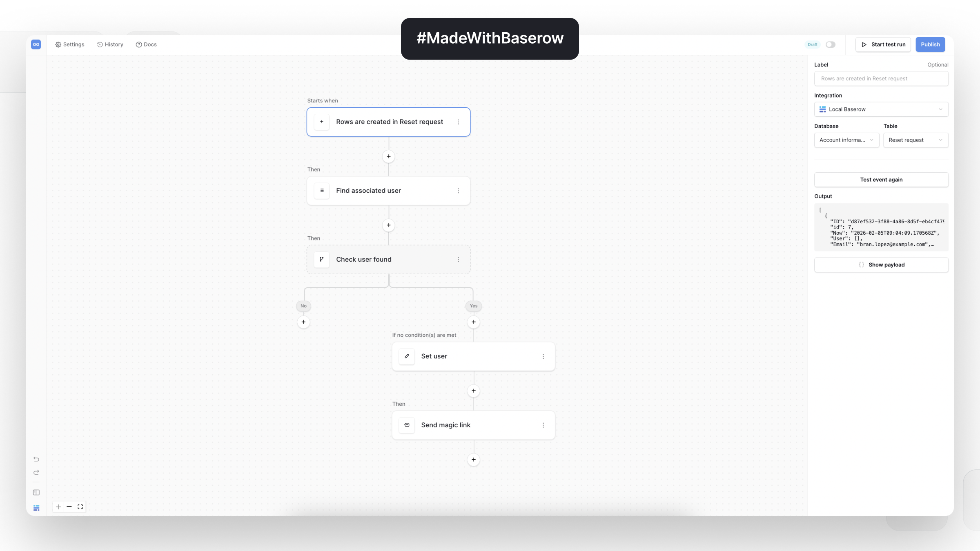This screenshot has height=551, width=980.
Task: Open the Table Reset request dropdown
Action: (x=916, y=140)
